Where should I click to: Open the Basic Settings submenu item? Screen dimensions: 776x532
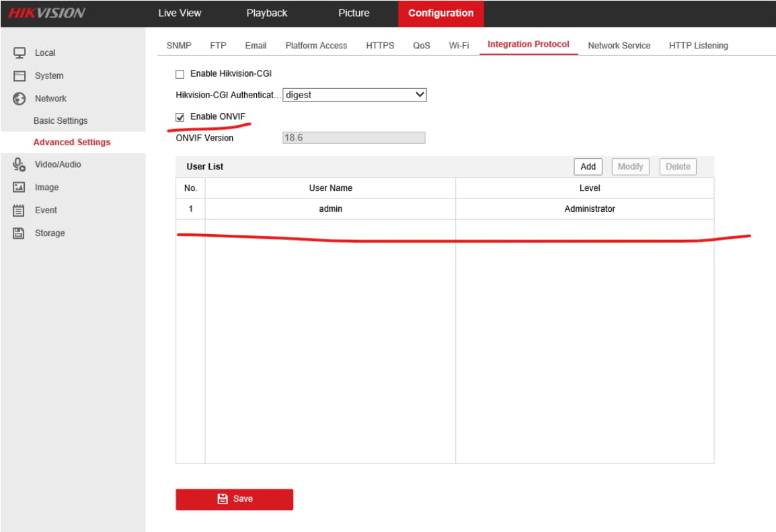[x=61, y=121]
